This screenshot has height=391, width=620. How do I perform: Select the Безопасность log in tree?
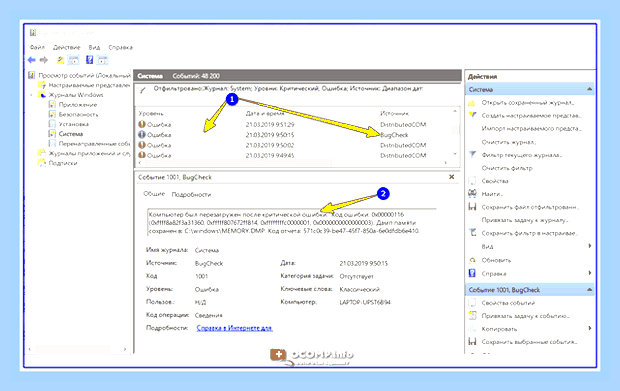point(78,114)
